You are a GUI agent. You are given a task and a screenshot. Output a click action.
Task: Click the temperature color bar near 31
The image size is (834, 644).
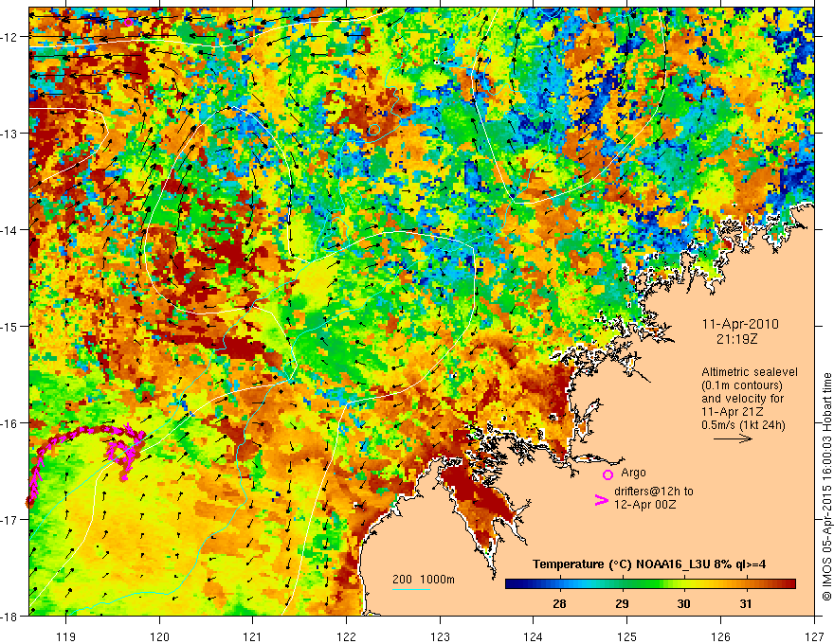click(x=746, y=584)
